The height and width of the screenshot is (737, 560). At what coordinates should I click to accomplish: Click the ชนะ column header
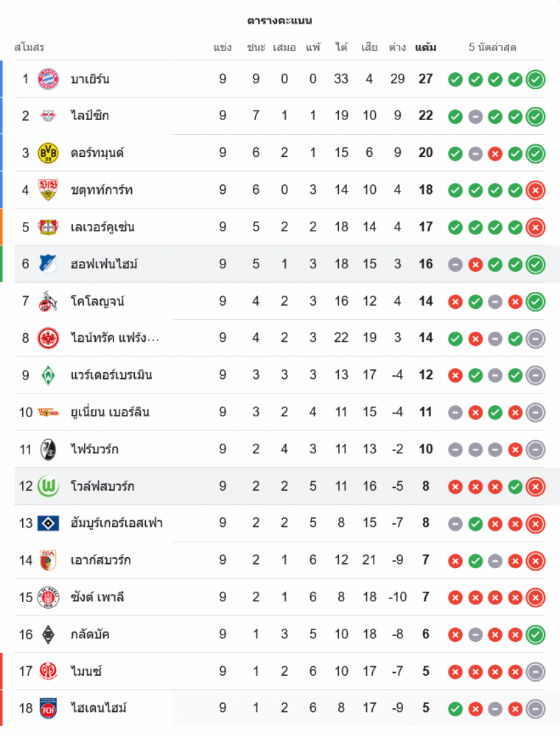click(x=256, y=47)
